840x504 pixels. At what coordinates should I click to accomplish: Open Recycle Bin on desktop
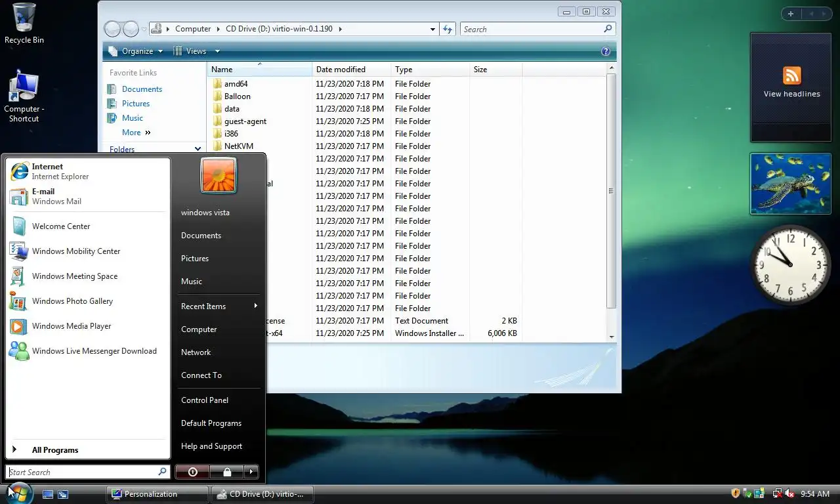(x=24, y=24)
